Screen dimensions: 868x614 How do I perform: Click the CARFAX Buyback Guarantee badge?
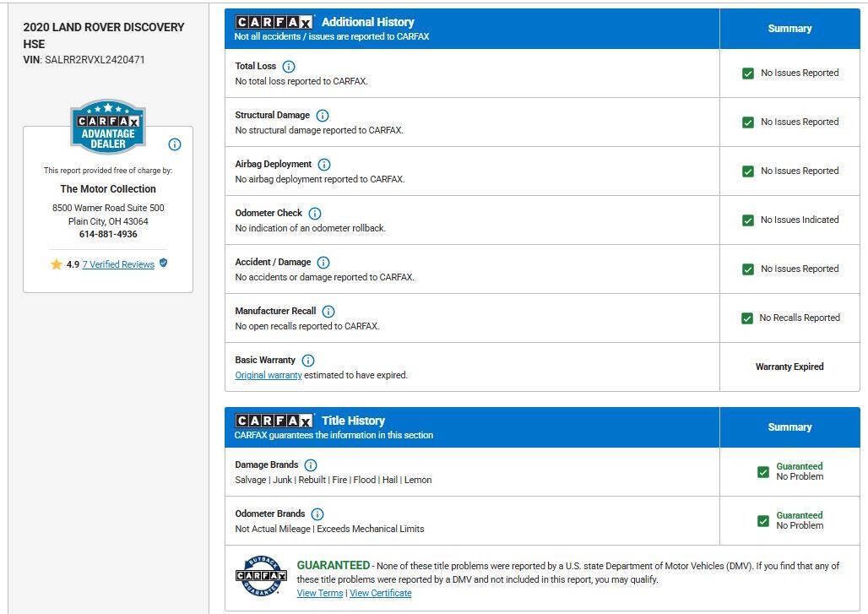[x=261, y=576]
